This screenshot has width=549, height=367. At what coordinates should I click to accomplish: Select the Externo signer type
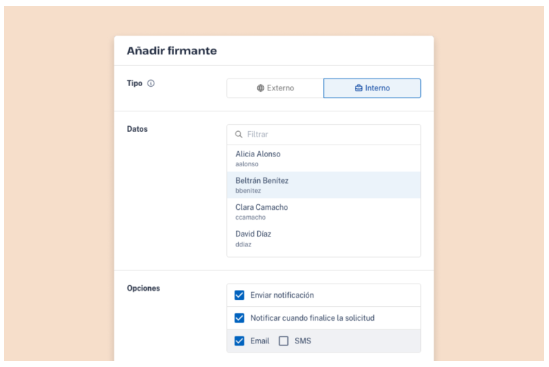[275, 88]
